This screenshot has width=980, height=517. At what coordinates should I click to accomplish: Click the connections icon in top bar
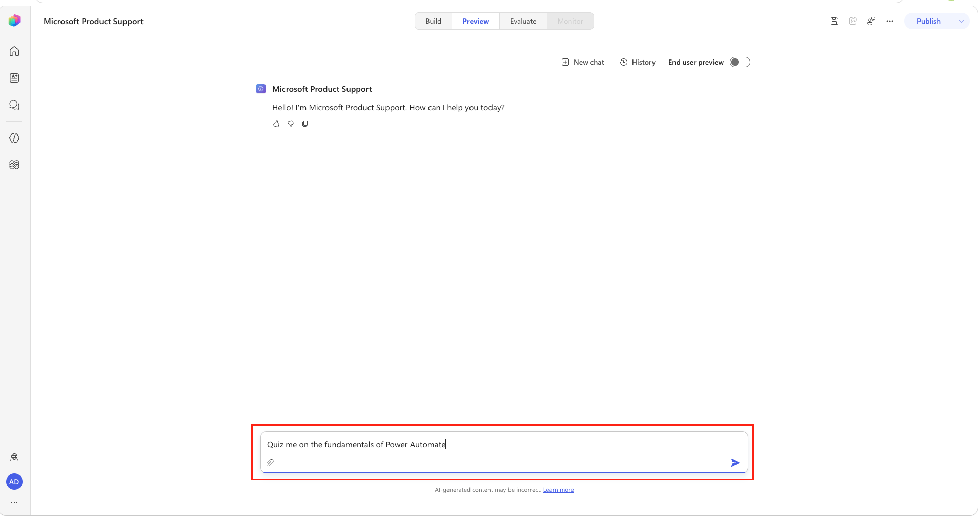[871, 21]
